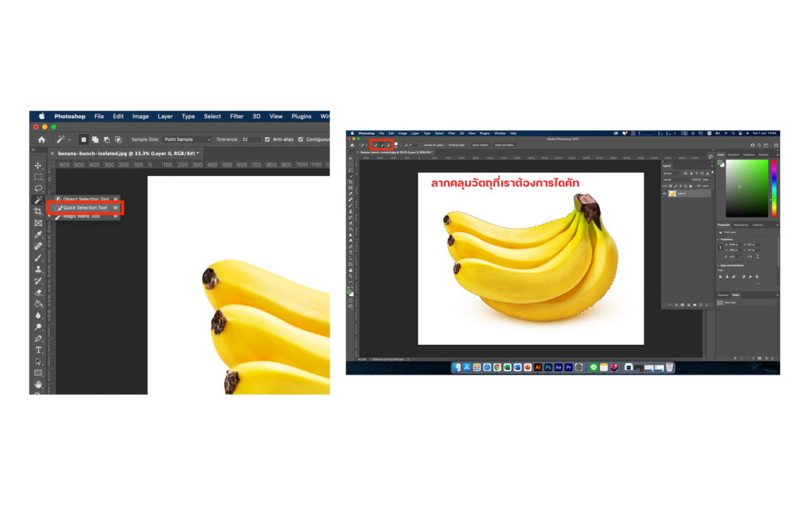
Task: Open the Sample Size dropdown
Action: point(187,139)
